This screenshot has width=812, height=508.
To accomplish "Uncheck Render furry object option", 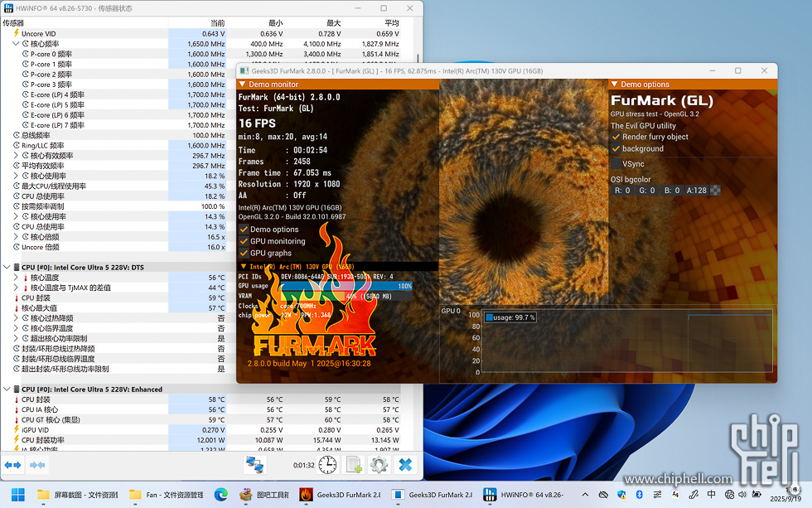I will click(x=616, y=137).
